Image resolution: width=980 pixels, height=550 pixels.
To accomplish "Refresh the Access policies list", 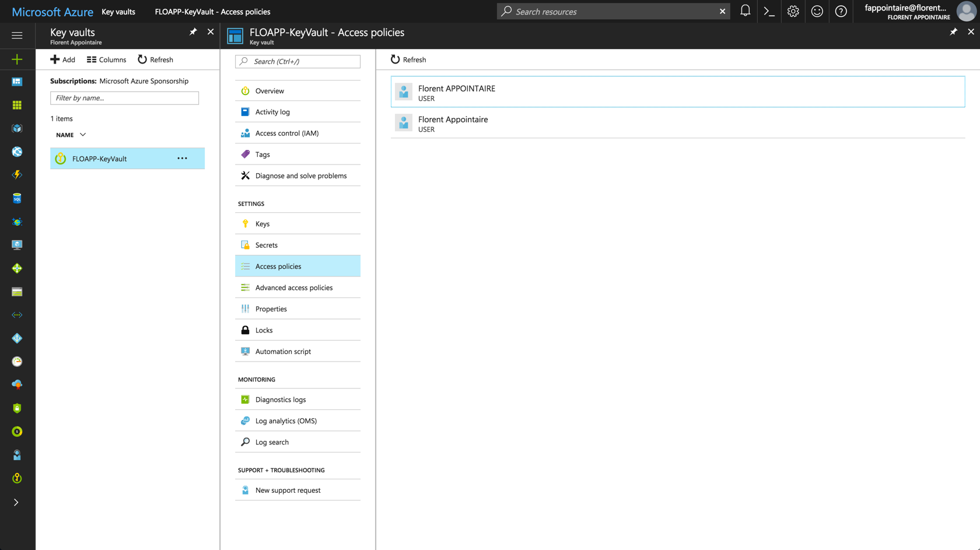I will 408,59.
